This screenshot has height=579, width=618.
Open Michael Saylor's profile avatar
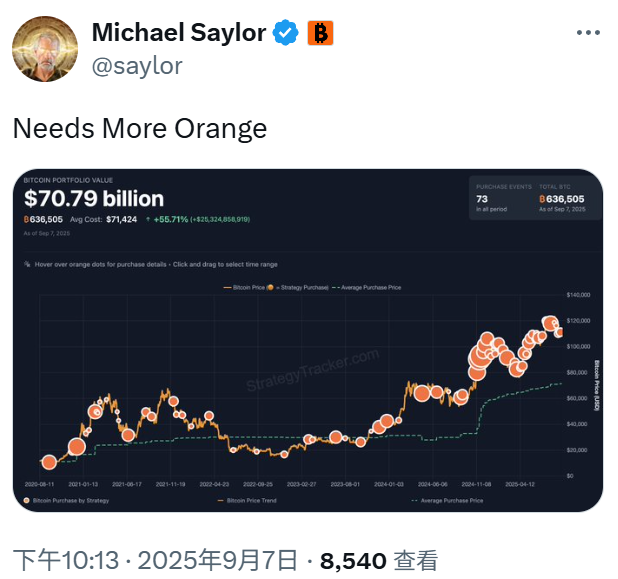(x=45, y=49)
